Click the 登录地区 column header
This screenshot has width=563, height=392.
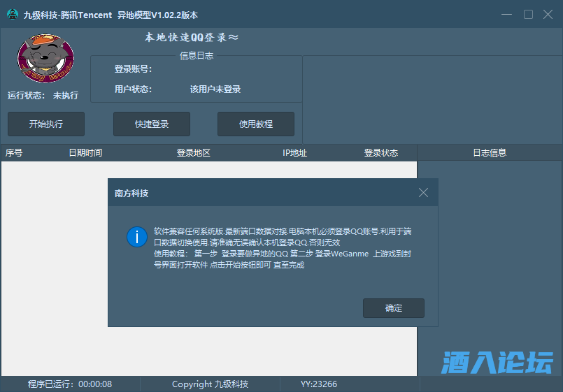[x=194, y=153]
